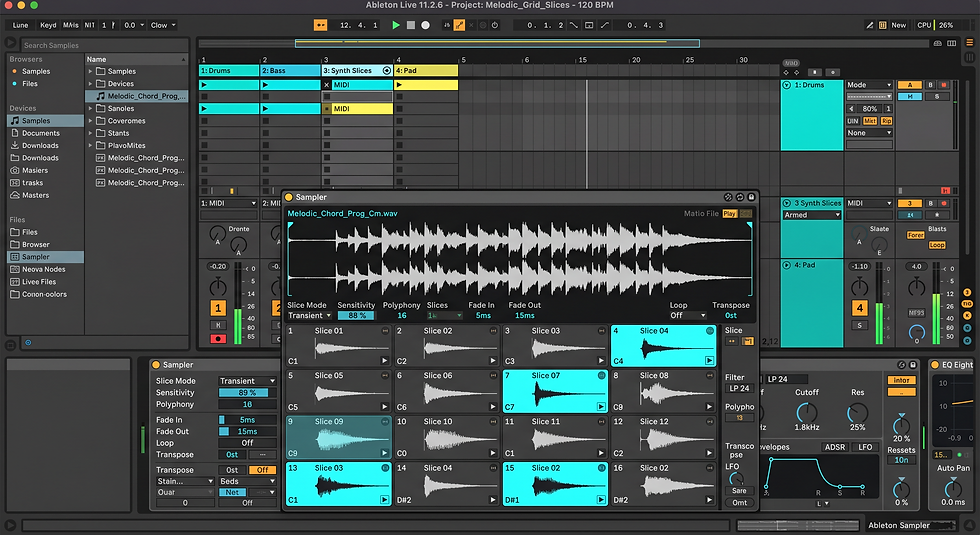The width and height of the screenshot is (980, 535).
Task: Arm the transport Record button
Action: (x=426, y=25)
